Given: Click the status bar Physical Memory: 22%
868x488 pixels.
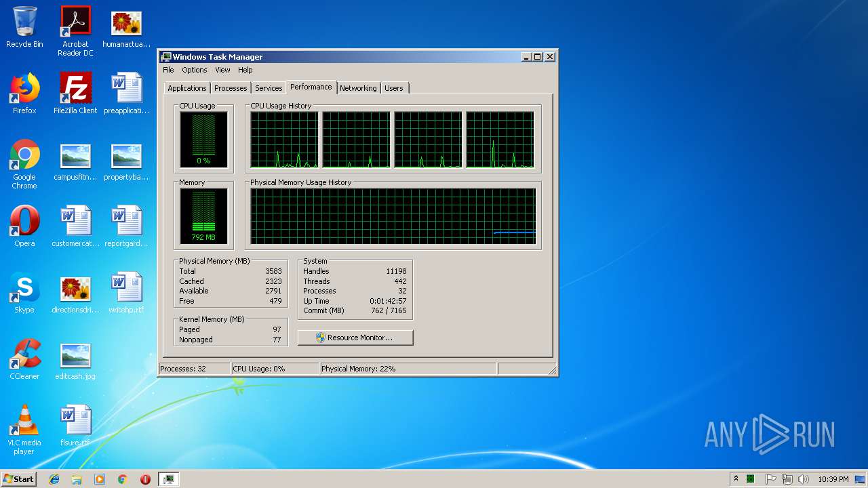Looking at the screenshot, I should (x=408, y=369).
